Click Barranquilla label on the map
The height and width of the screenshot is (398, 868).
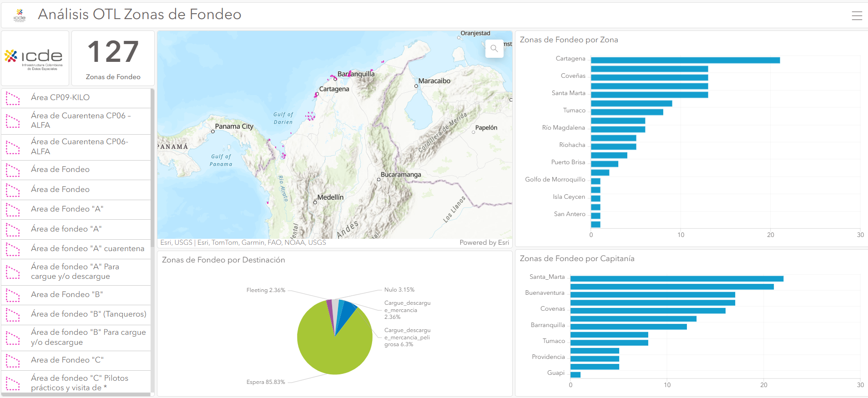[356, 74]
